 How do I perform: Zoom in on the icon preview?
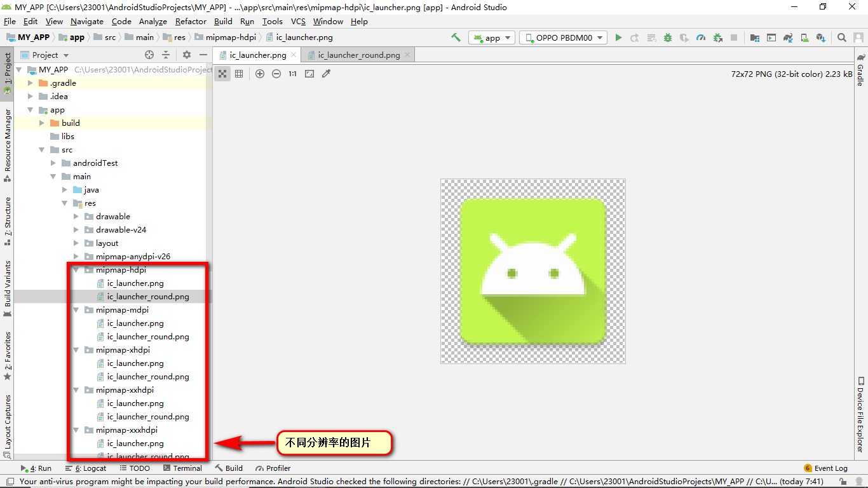[260, 73]
